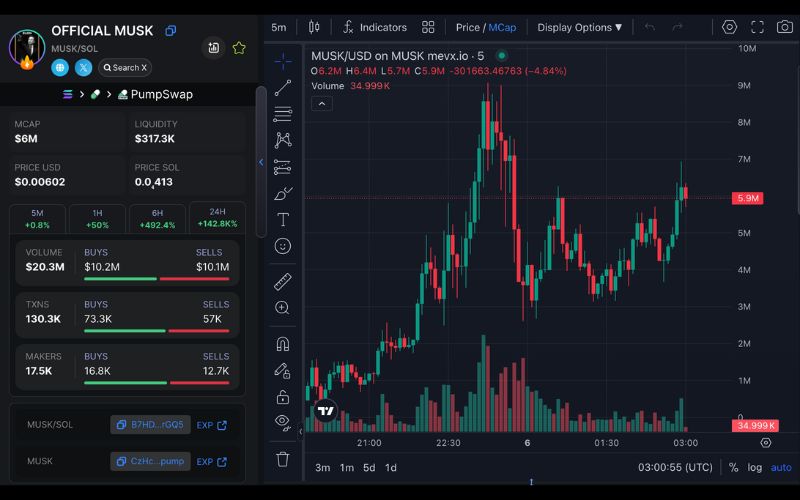Select the crosshair cursor tool

pos(283,61)
